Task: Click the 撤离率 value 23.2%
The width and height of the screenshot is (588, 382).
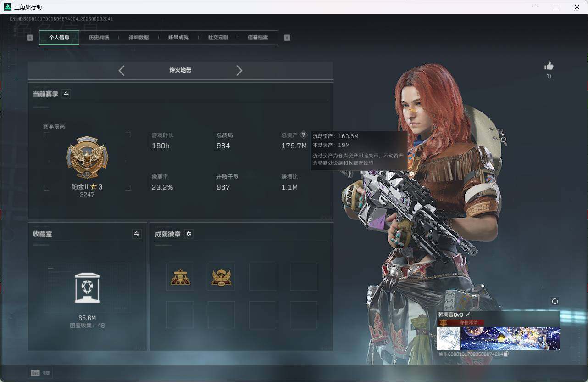Action: point(162,187)
